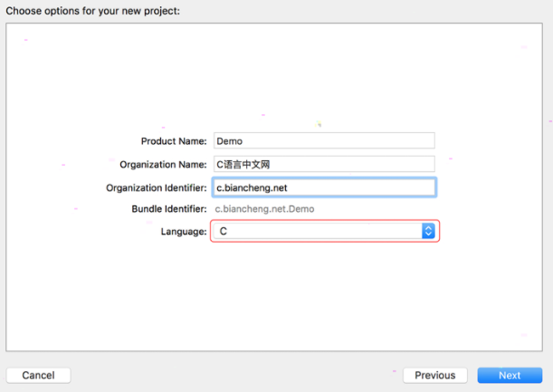Click the Choose options heading text
Image resolution: width=553 pixels, height=392 pixels.
point(92,11)
